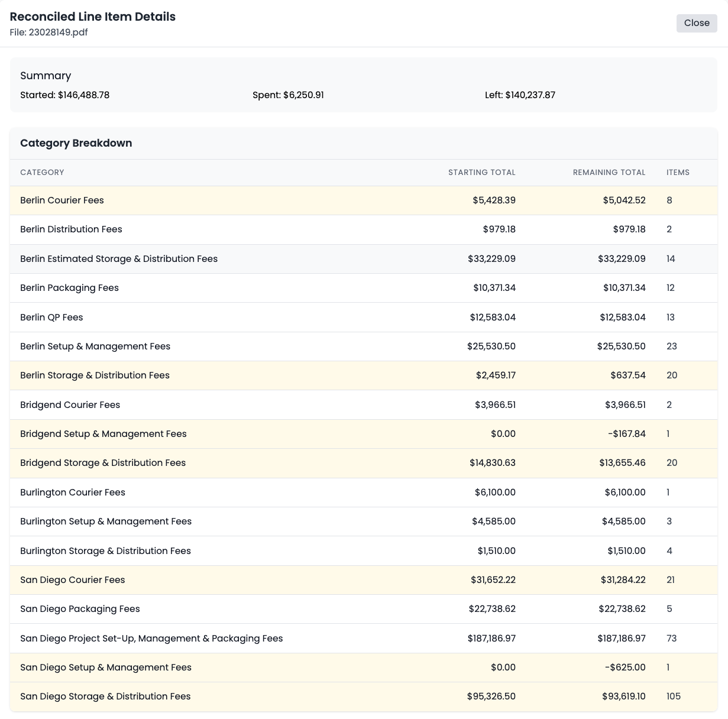Click remaining total $31,284.22
The width and height of the screenshot is (728, 719).
click(623, 580)
